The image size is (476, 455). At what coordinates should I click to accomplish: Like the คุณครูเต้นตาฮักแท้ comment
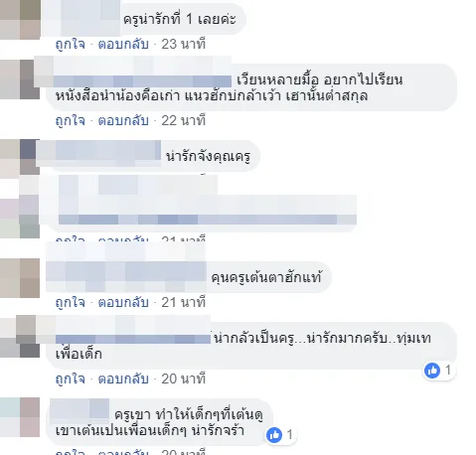[x=71, y=302]
